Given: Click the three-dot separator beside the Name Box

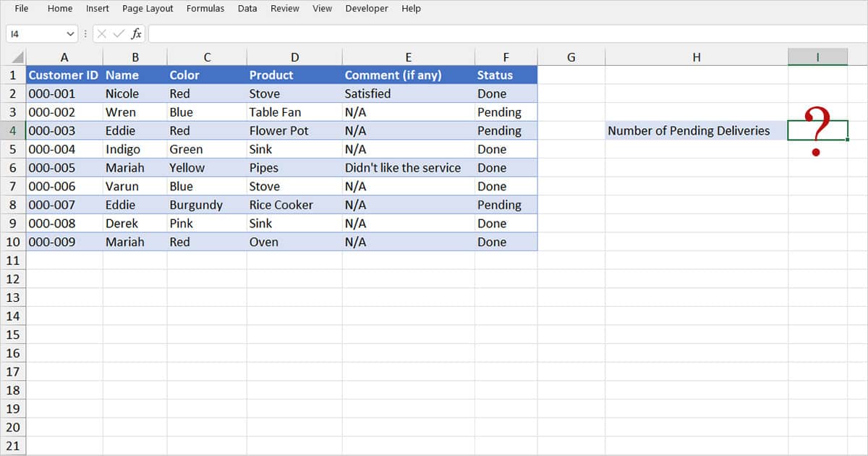Looking at the screenshot, I should point(85,33).
